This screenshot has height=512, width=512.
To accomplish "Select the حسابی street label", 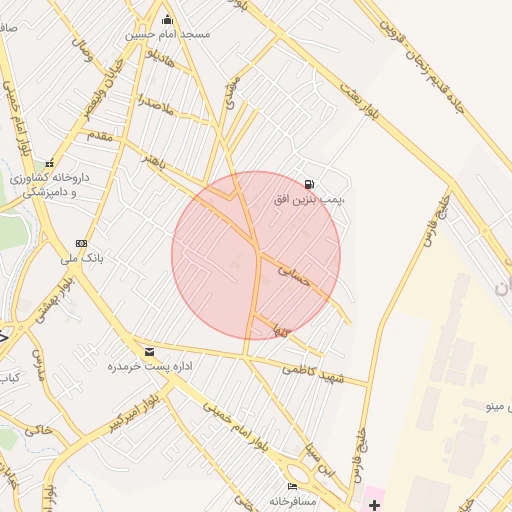I will point(294,276).
